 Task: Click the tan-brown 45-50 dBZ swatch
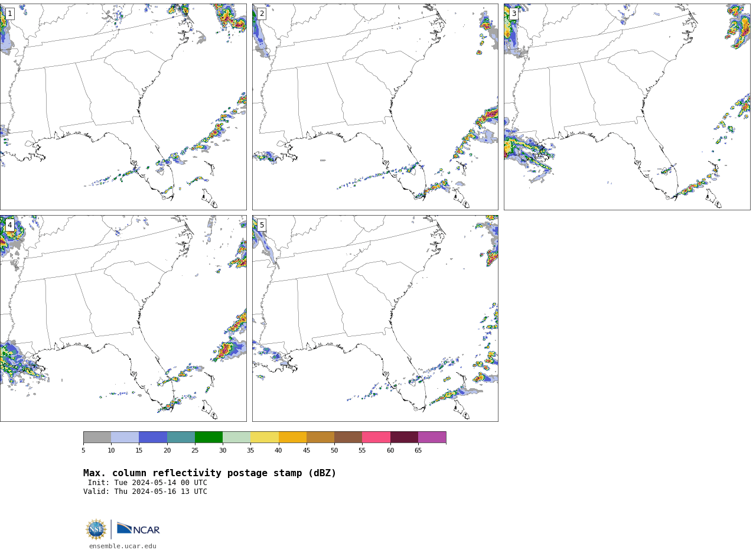320,437
